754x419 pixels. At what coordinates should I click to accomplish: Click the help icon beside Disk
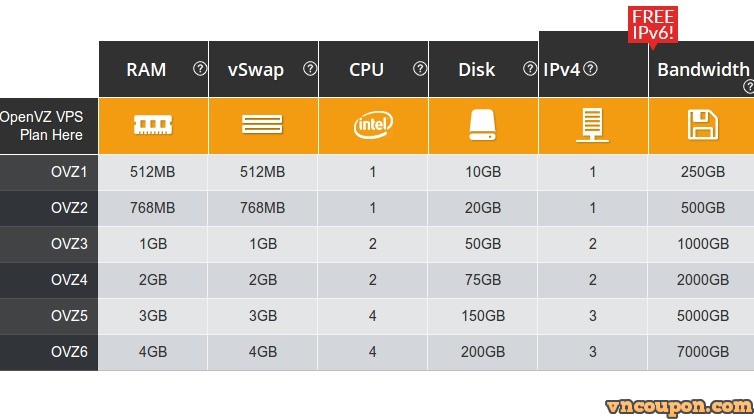[530, 69]
